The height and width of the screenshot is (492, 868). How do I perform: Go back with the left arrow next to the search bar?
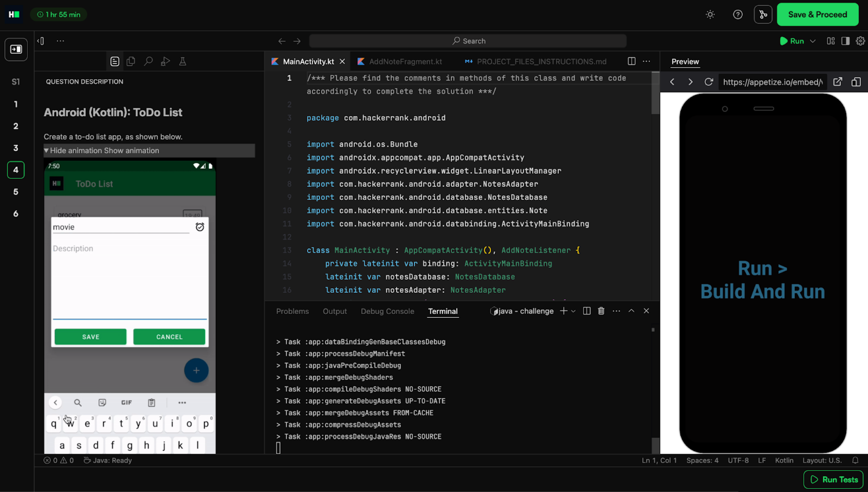[282, 41]
